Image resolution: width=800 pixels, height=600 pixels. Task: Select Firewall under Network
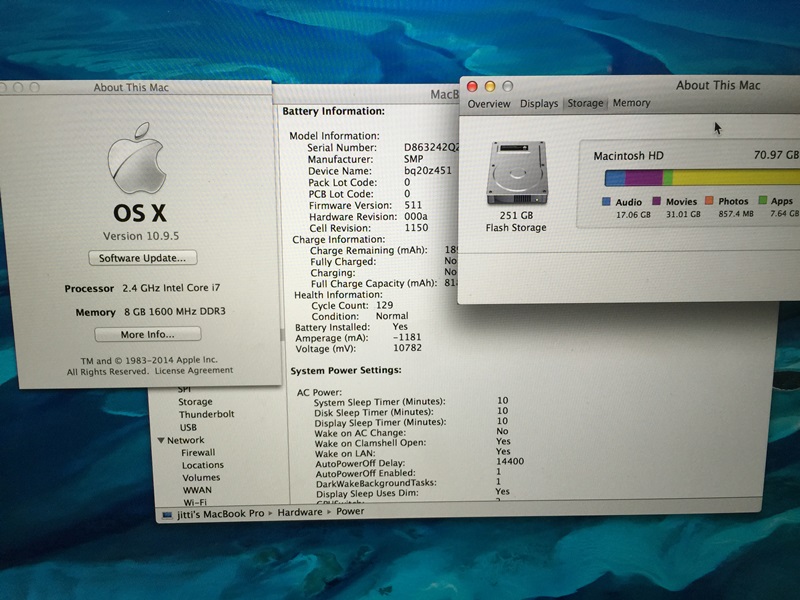click(198, 453)
